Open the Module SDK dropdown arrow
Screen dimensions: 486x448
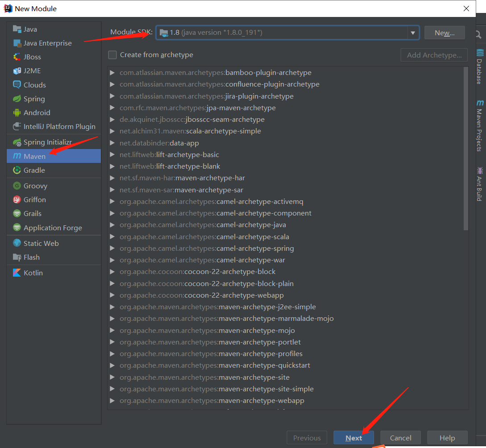[413, 33]
